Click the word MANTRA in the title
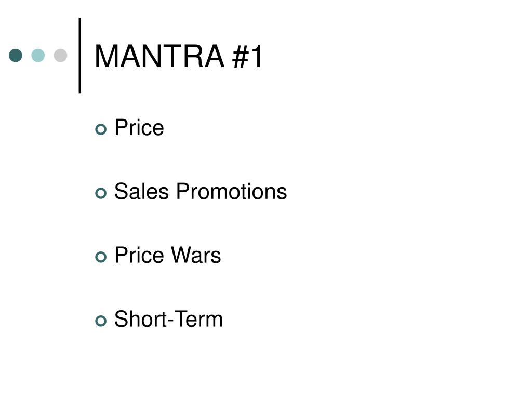 (x=159, y=56)
